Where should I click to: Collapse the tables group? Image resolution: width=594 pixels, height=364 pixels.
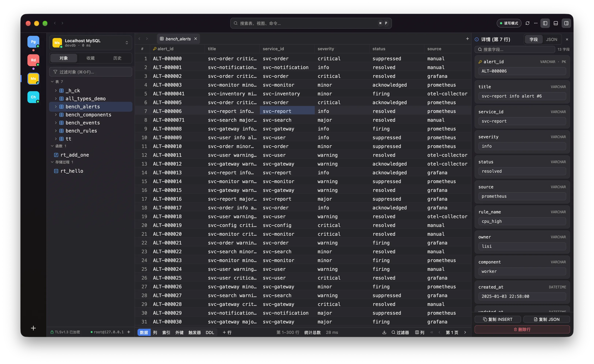pyautogui.click(x=52, y=82)
